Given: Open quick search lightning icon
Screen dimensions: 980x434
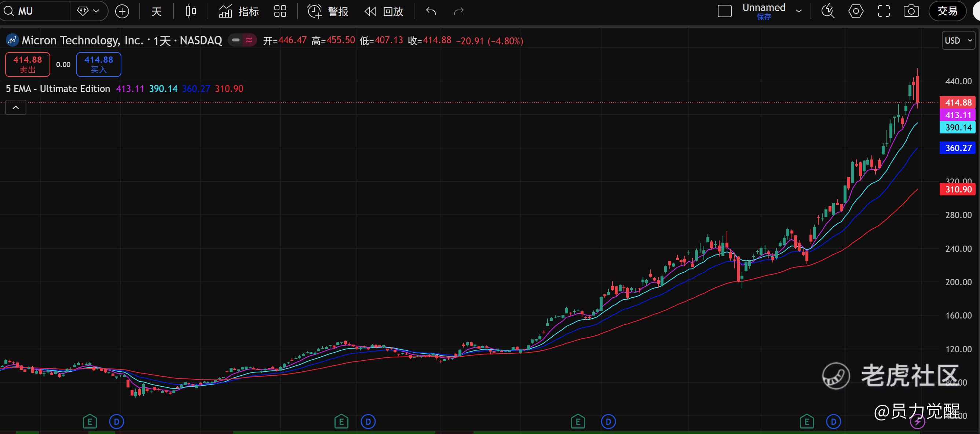Looking at the screenshot, I should (x=828, y=11).
